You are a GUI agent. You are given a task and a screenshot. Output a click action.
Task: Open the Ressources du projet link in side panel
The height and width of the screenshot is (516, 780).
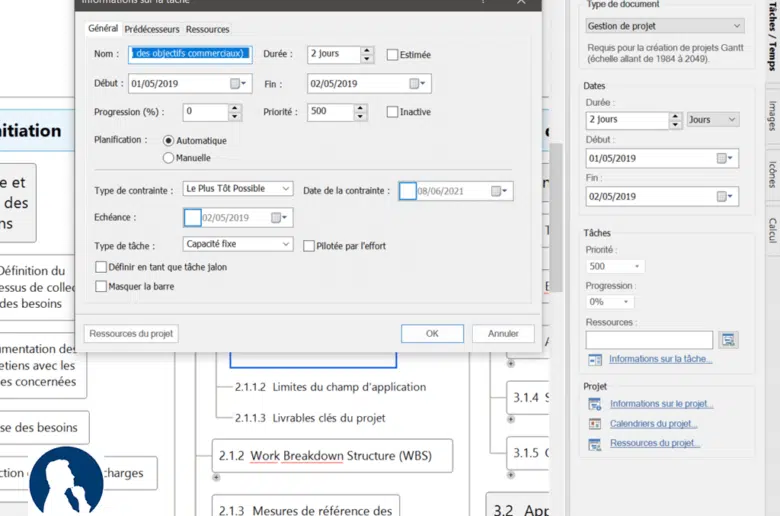[x=654, y=443]
